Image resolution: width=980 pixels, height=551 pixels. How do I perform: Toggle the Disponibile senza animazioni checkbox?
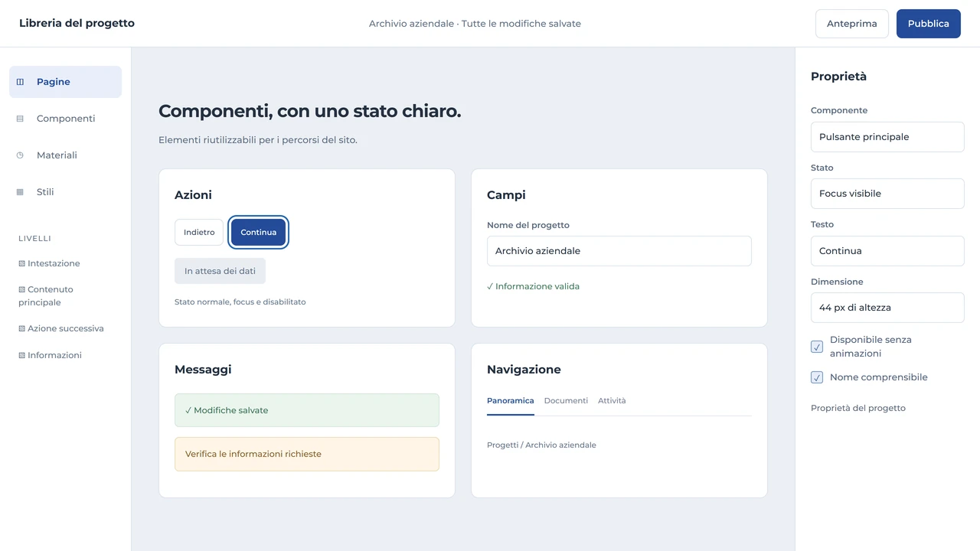click(817, 347)
